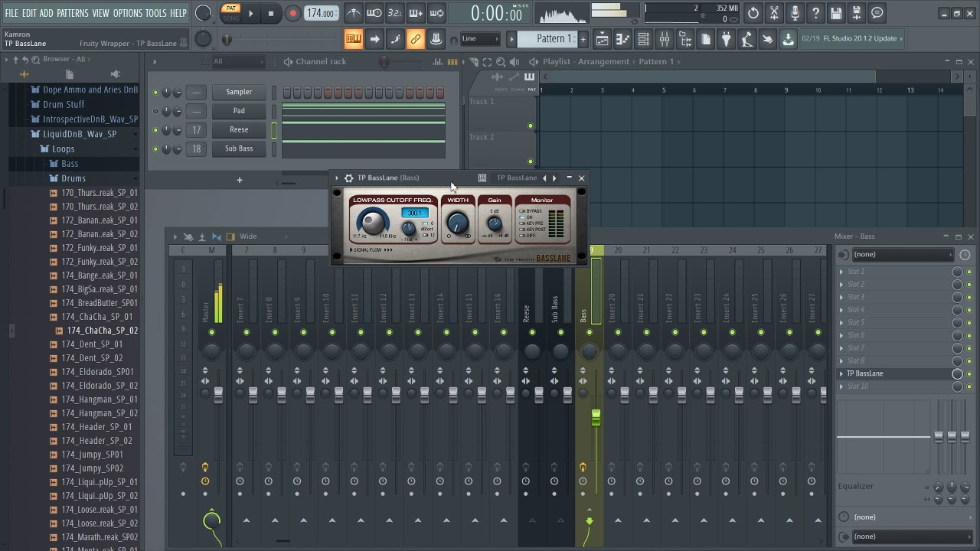Switch to PAT pattern mode
This screenshot has width=980, height=551.
coord(230,8)
